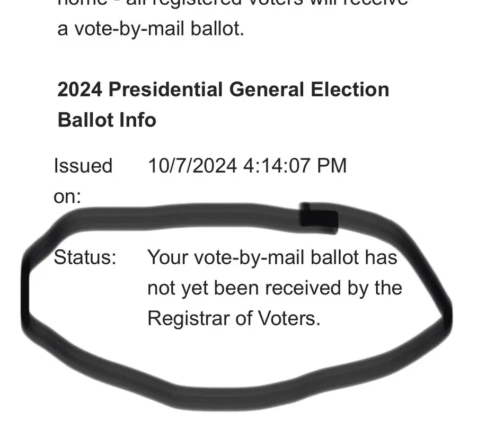Click the 'Registrar of Voters.' line

pyautogui.click(x=234, y=318)
